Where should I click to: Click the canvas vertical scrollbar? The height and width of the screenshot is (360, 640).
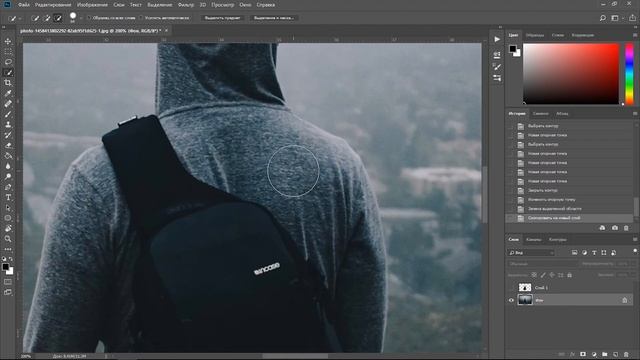(x=484, y=194)
